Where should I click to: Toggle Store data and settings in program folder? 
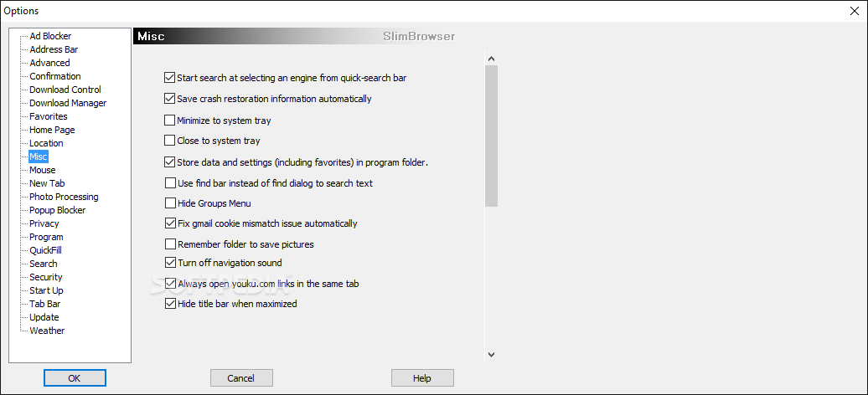point(170,162)
